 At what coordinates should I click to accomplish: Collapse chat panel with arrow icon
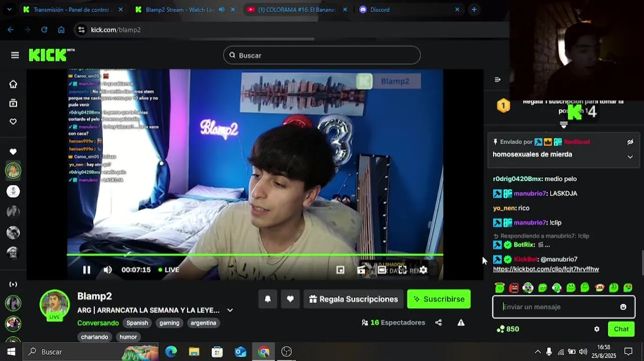click(x=498, y=79)
